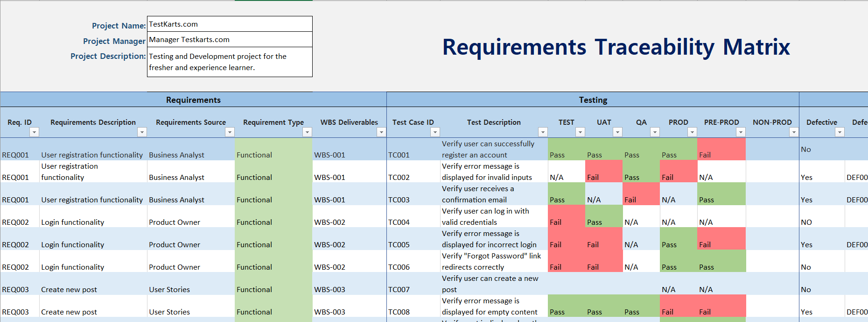
Task: Select the TC008 test case cell
Action: tap(413, 306)
